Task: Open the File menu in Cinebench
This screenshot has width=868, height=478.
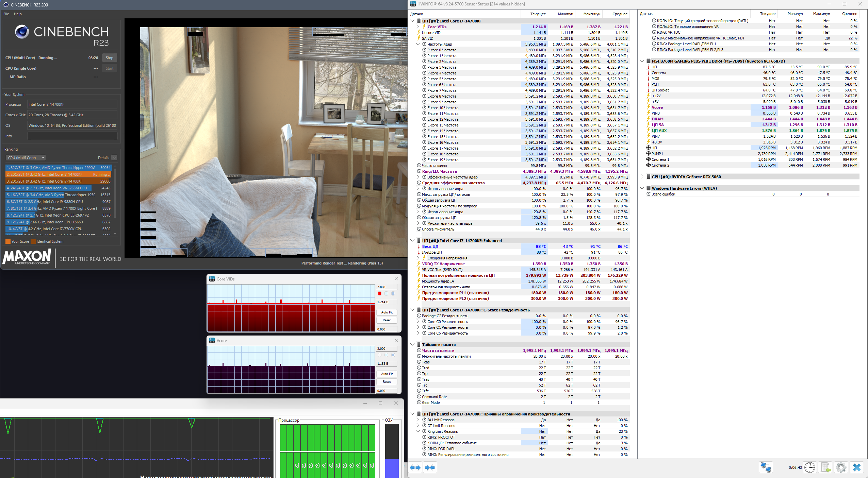Action: 6,14
